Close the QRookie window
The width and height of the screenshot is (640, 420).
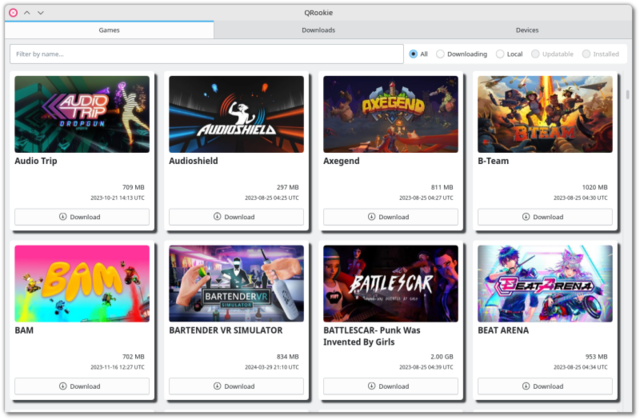(13, 13)
